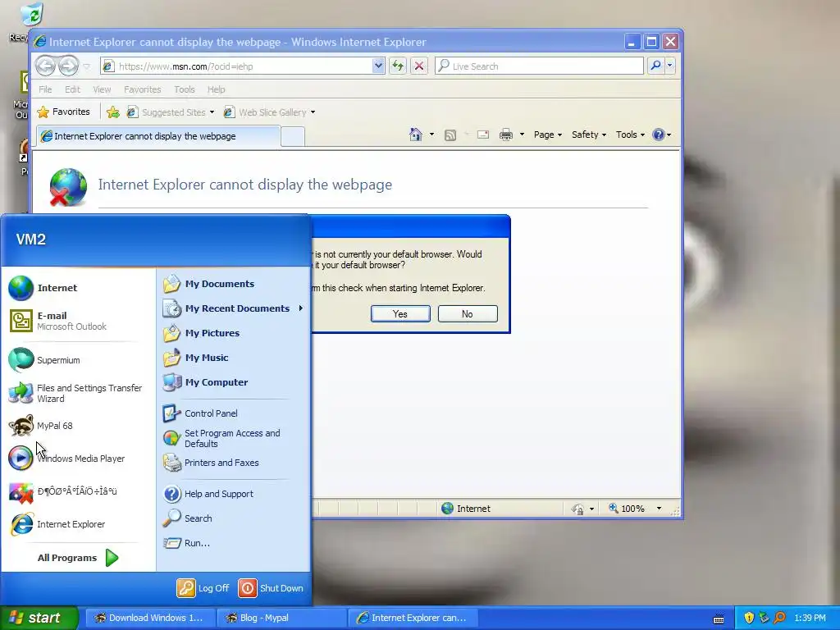Open the Page dropdown menu

547,135
